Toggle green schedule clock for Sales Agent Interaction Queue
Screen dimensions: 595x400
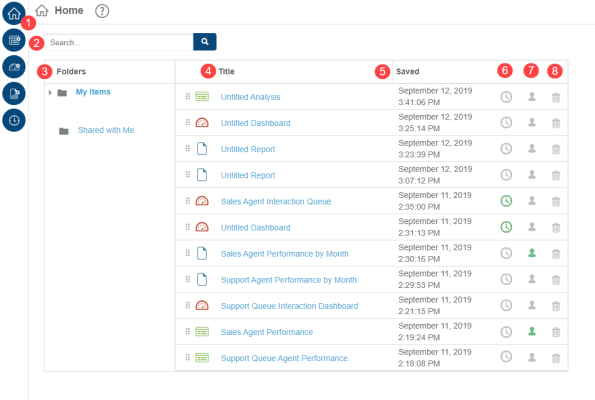pos(506,201)
